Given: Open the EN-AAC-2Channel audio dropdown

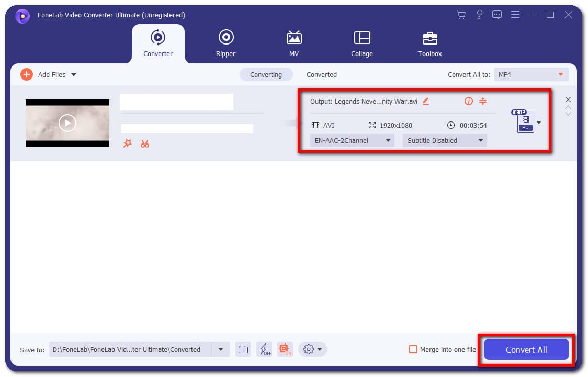Looking at the screenshot, I should click(x=352, y=140).
